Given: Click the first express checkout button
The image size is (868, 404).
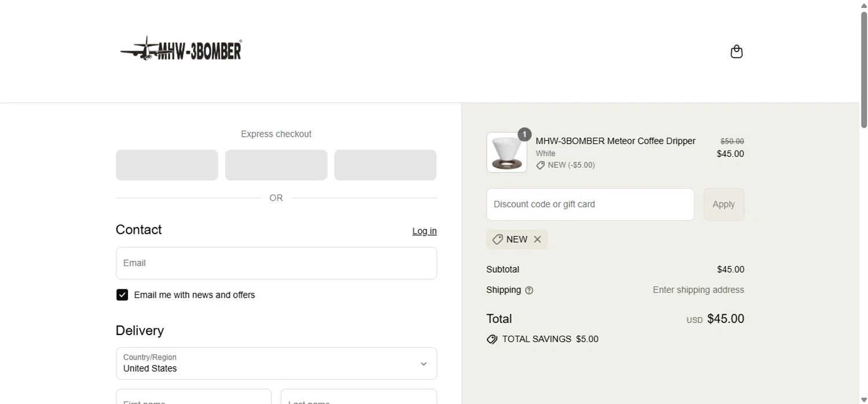Looking at the screenshot, I should coord(167,165).
